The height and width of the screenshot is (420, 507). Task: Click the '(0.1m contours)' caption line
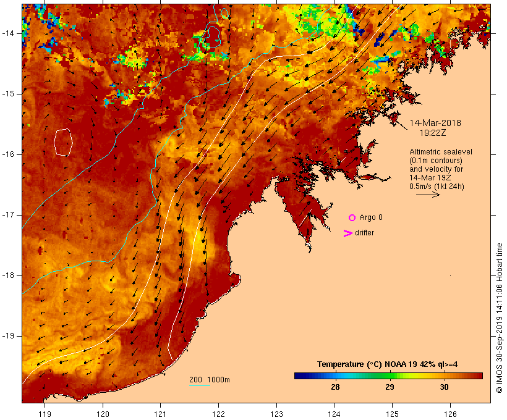[435, 161]
